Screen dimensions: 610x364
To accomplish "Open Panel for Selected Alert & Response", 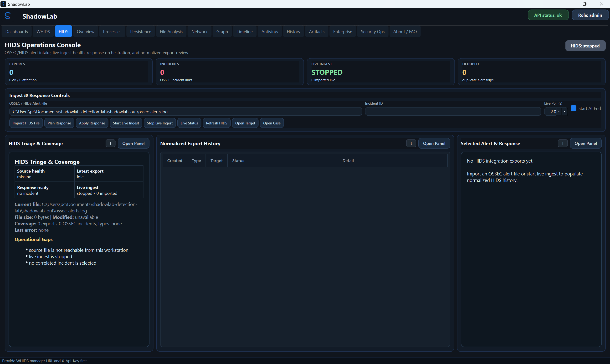I will [586, 143].
